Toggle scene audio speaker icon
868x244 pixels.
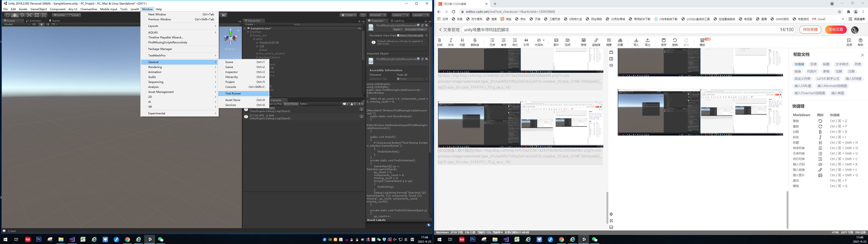[x=47, y=24]
